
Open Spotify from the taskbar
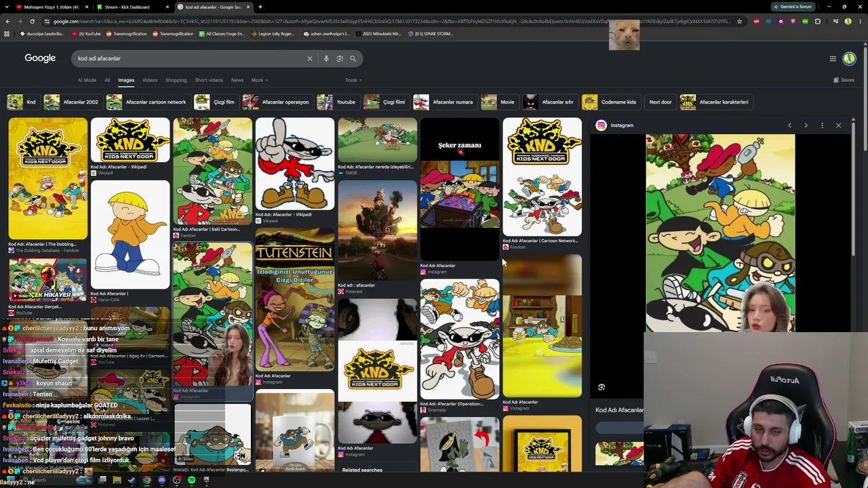(x=191, y=481)
